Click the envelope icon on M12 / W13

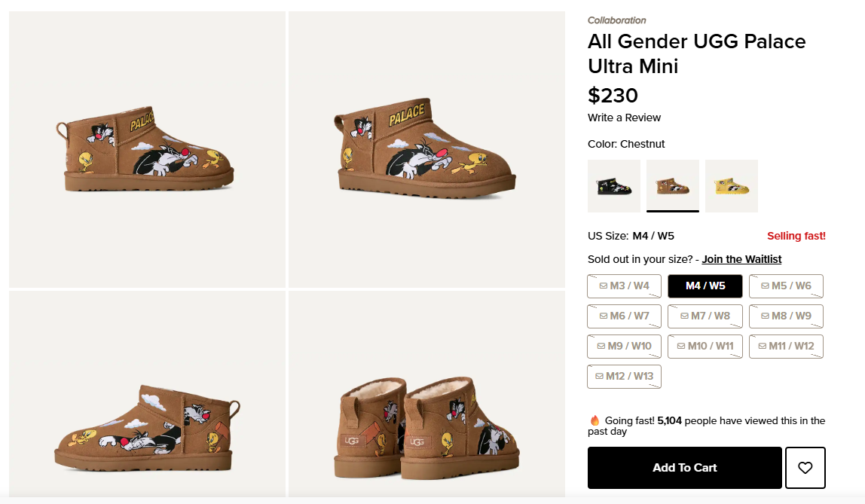(599, 377)
